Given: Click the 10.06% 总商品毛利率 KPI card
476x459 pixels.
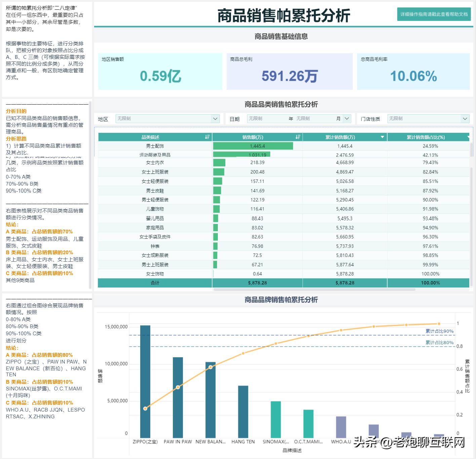Looking at the screenshot, I should [x=414, y=72].
